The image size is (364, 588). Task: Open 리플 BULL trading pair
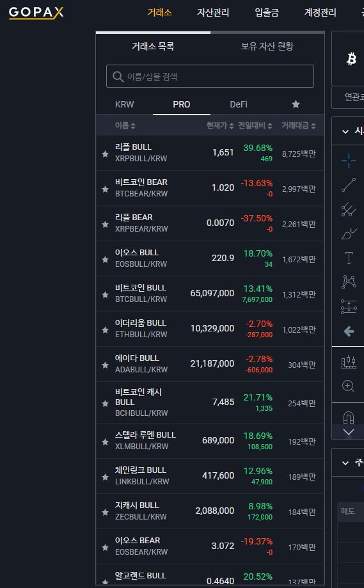pos(210,153)
